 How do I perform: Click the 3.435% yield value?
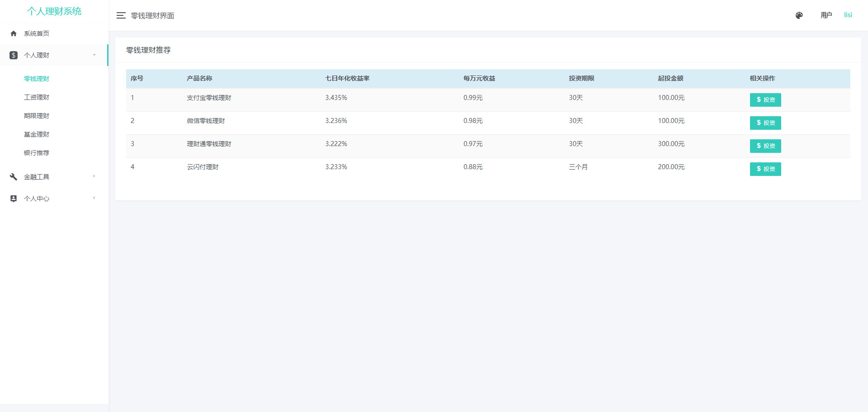[x=336, y=98]
